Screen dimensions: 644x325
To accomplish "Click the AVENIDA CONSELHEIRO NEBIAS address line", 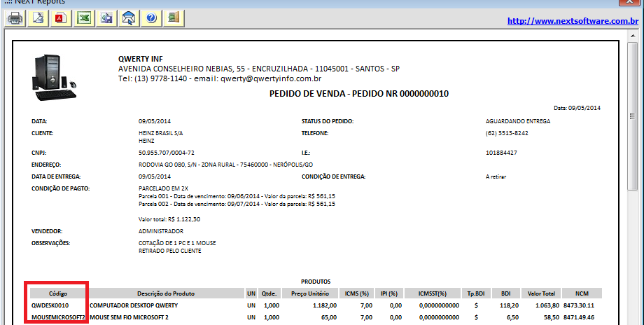I will tap(259, 69).
